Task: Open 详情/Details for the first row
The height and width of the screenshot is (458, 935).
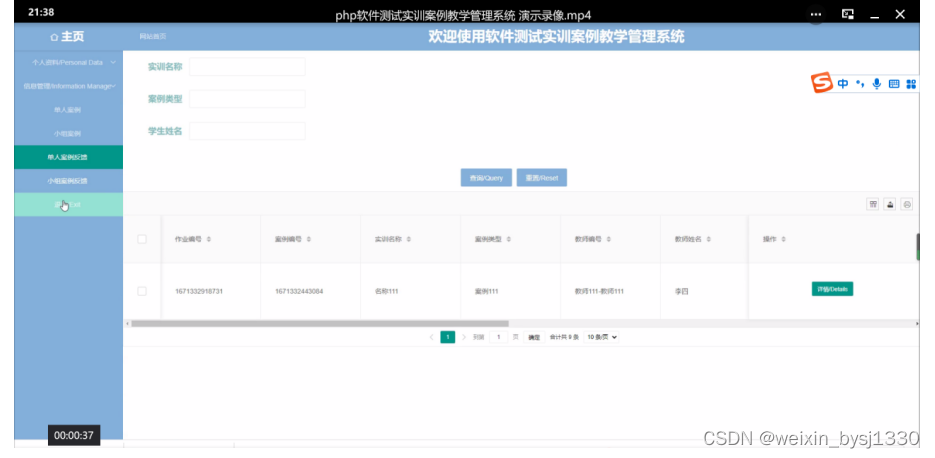Action: (x=832, y=289)
